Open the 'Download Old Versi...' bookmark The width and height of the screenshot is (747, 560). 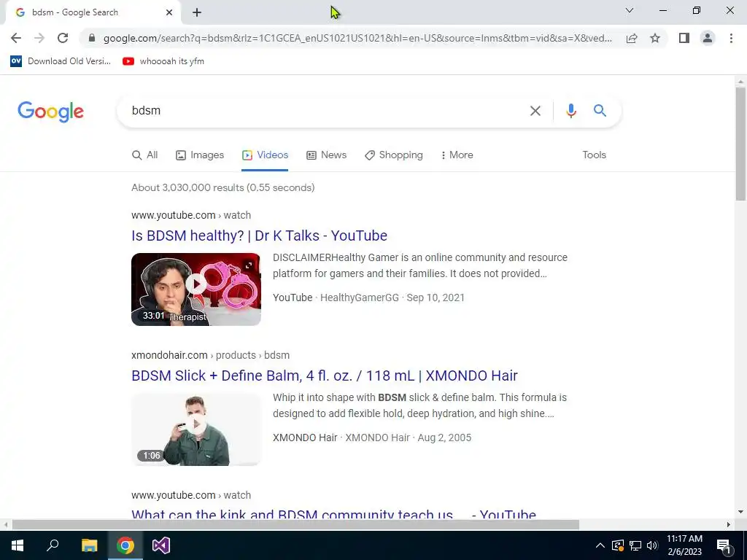tap(61, 61)
